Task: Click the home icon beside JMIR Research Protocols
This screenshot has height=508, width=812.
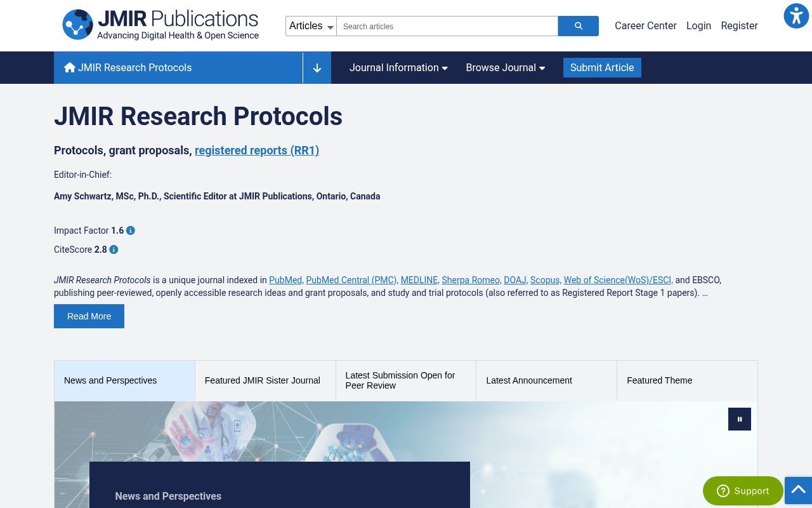Action: tap(70, 67)
